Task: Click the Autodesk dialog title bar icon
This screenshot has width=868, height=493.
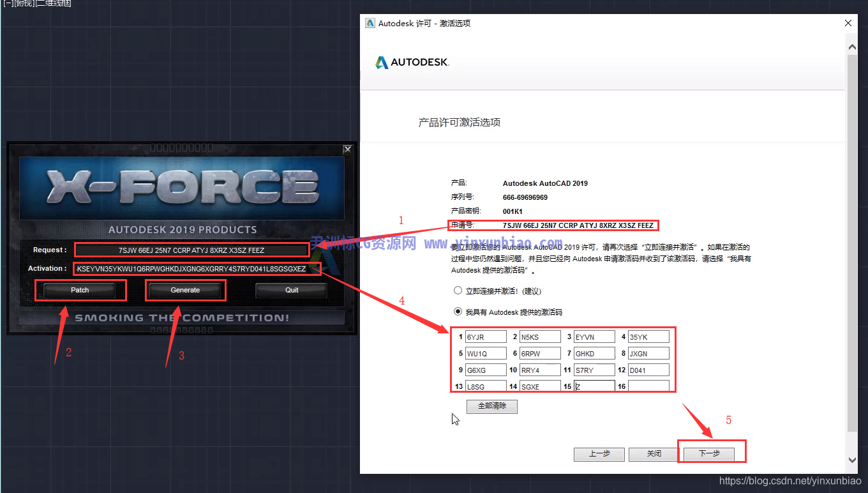Action: [x=370, y=23]
